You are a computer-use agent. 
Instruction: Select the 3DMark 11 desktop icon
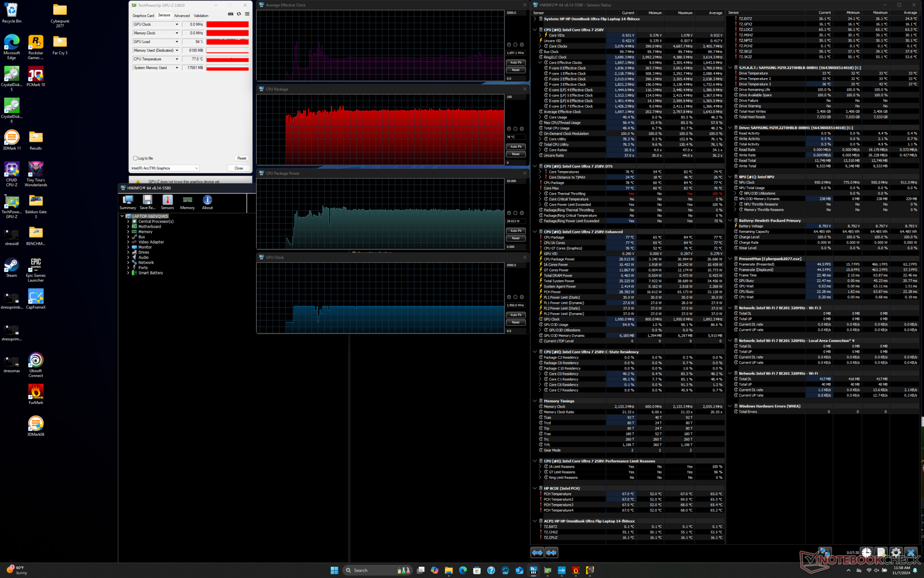coord(12,140)
